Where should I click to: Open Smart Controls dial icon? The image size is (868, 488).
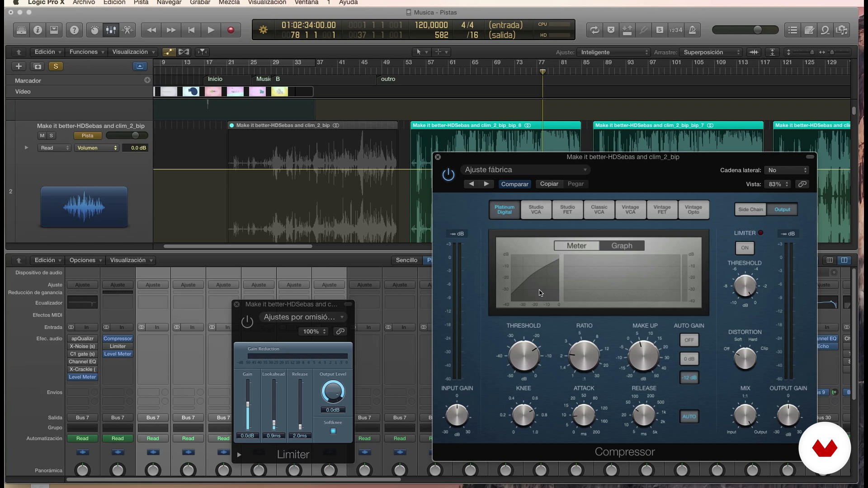tap(94, 30)
